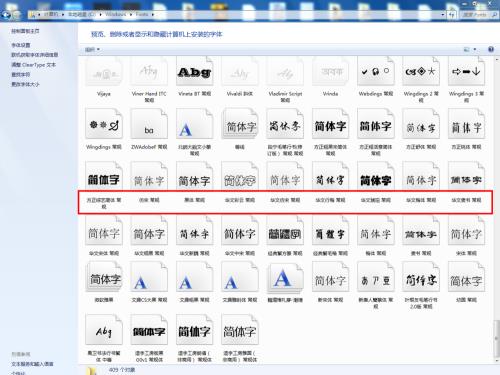Refresh the Fonts folder address bar
500x375 pixels.
pyautogui.click(x=452, y=15)
